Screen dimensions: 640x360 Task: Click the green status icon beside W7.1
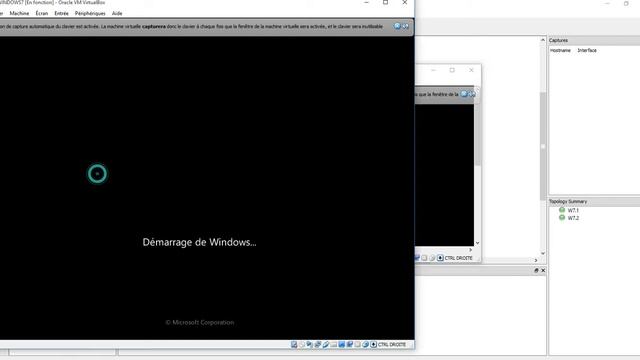point(562,210)
